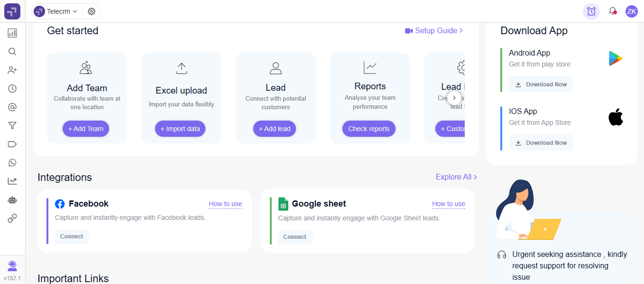Viewport: 644px width, 284px height.
Task: Open the leads funnel filter icon
Action: point(12,125)
